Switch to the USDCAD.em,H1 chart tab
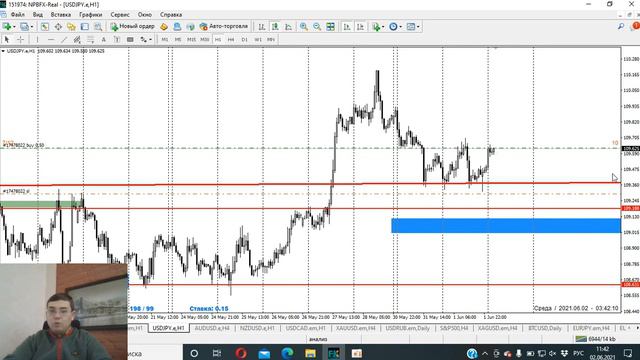 306,328
